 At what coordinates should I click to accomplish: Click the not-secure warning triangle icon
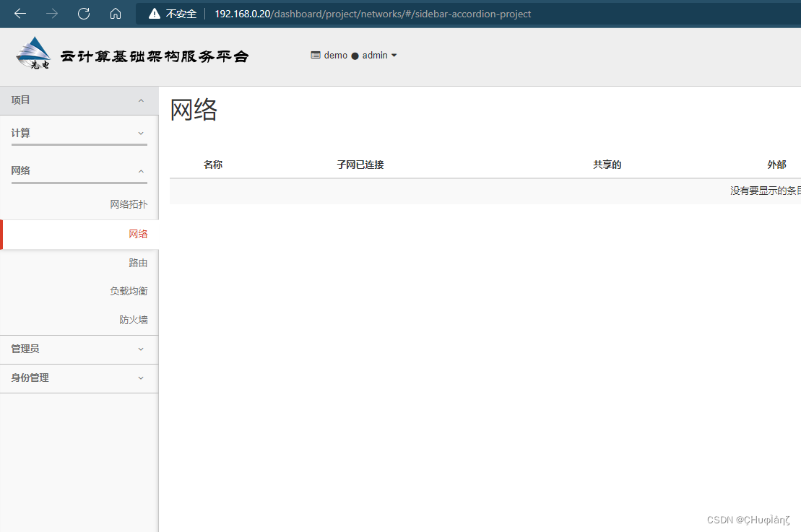[155, 14]
